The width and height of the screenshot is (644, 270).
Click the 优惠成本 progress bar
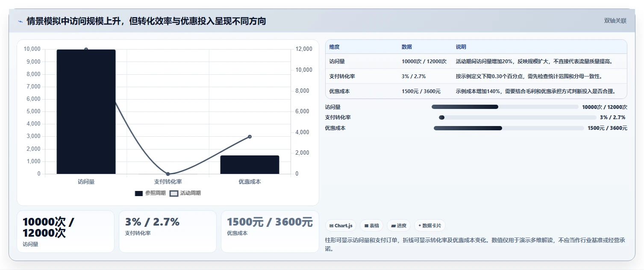tap(509, 128)
